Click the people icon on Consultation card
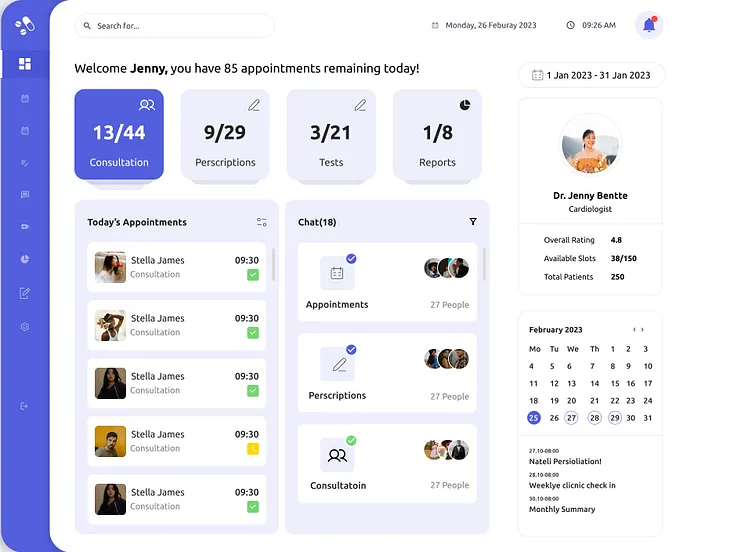The height and width of the screenshot is (552, 752). tap(147, 105)
